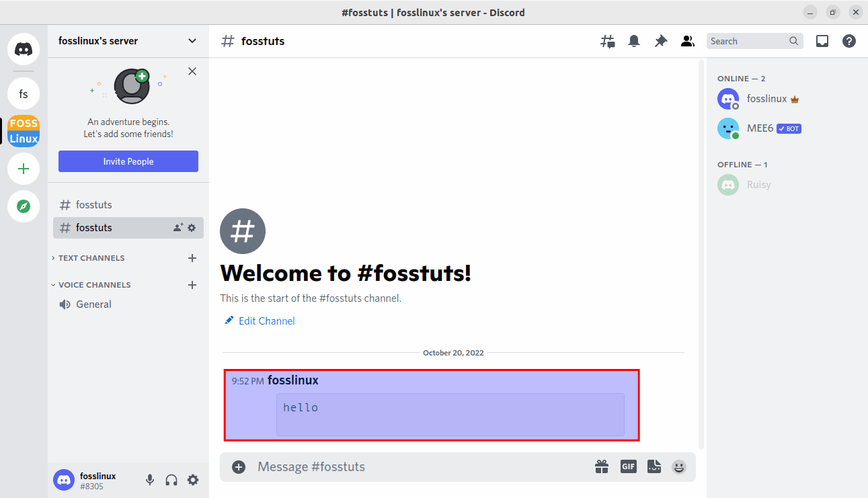Click the Invite People button

[128, 161]
